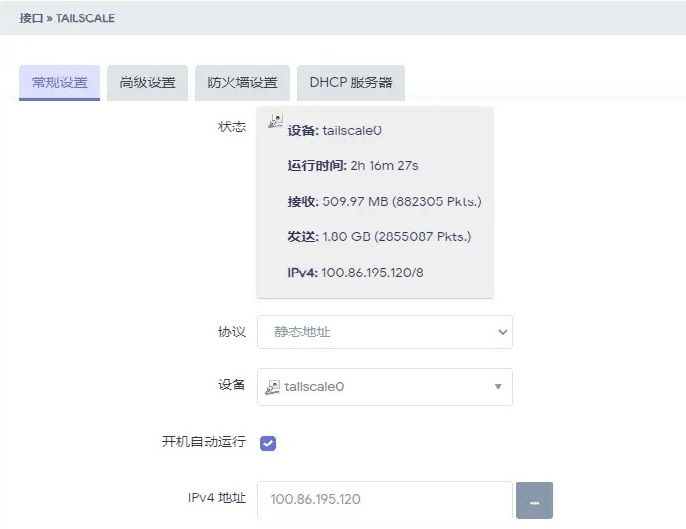The width and height of the screenshot is (686, 529).
Task: Open the 协议 dropdown showing 静态地址
Action: coord(385,332)
